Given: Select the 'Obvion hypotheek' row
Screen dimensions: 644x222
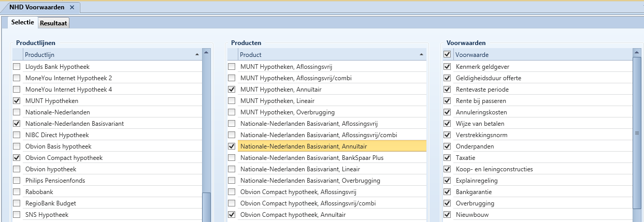Looking at the screenshot, I should (107, 169).
